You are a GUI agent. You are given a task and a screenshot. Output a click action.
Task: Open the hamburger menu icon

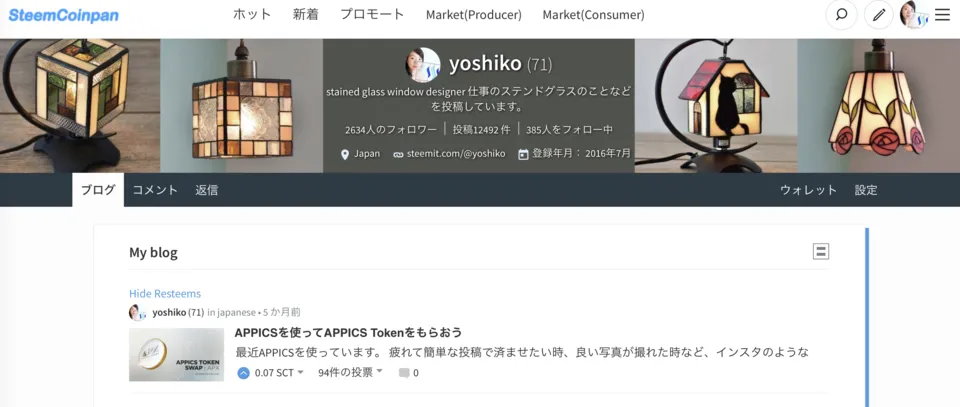[x=942, y=15]
